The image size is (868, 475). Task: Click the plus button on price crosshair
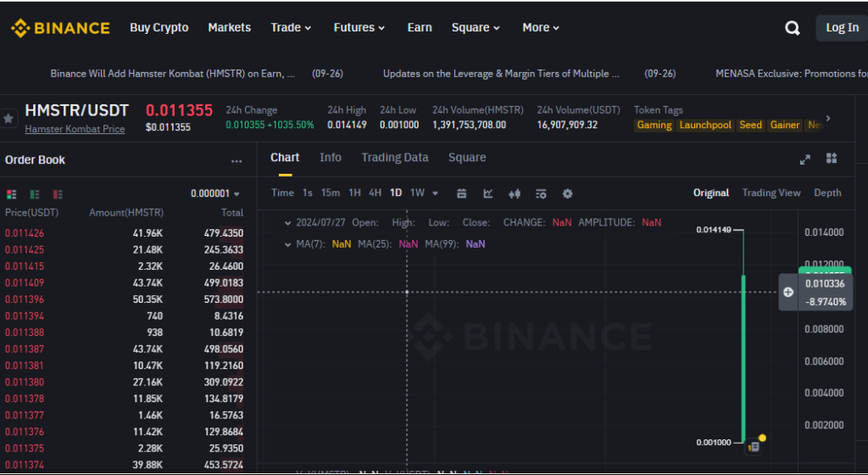788,292
